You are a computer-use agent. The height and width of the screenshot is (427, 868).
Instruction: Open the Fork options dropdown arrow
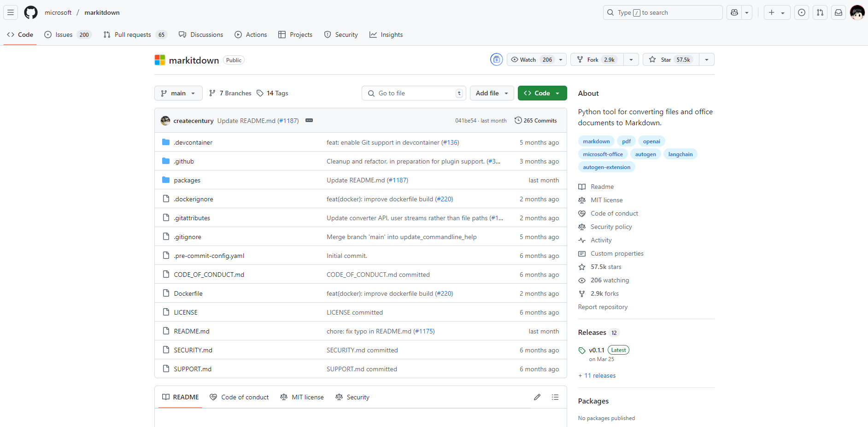[631, 59]
